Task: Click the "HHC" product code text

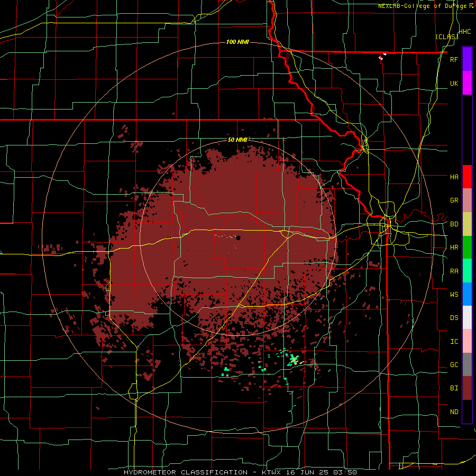Action: tap(465, 32)
